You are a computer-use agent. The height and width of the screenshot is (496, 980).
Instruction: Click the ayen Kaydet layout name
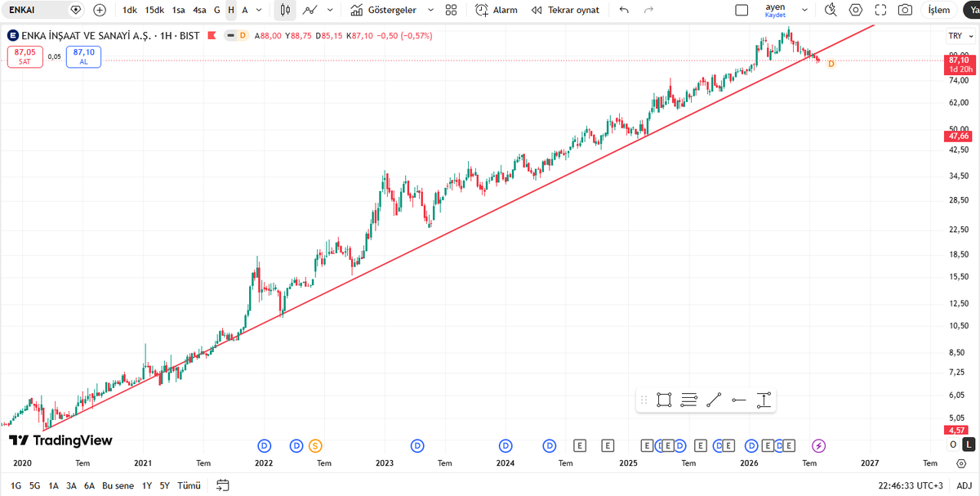(775, 10)
